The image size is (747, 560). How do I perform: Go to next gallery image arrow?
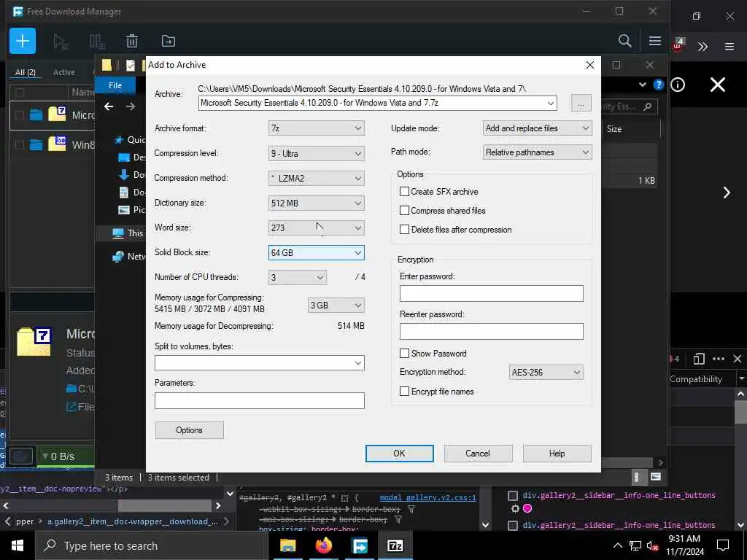727,192
